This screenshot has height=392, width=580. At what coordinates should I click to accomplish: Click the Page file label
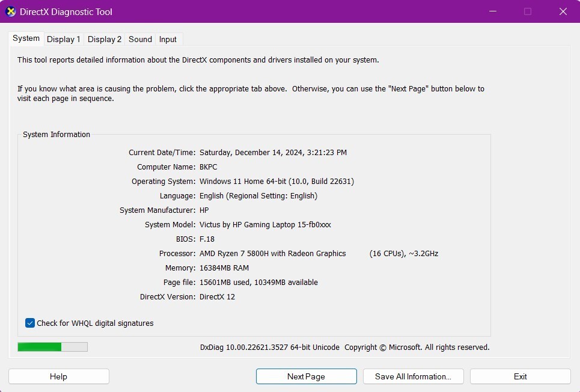[x=179, y=283]
